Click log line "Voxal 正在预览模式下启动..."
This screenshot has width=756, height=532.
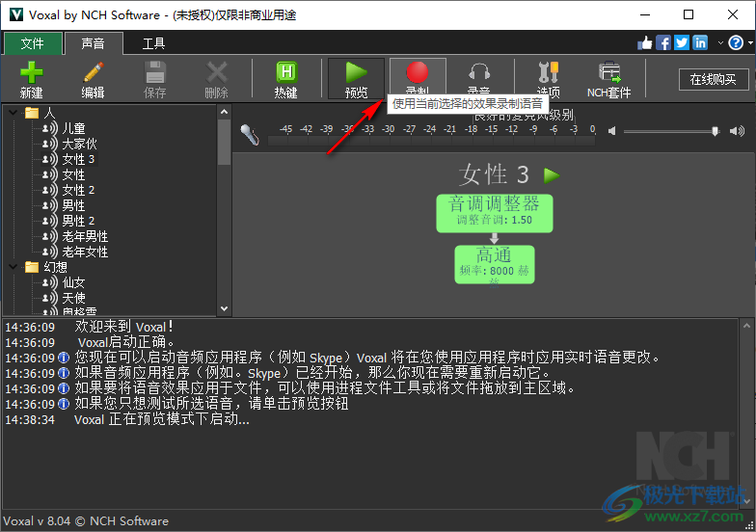point(162,419)
